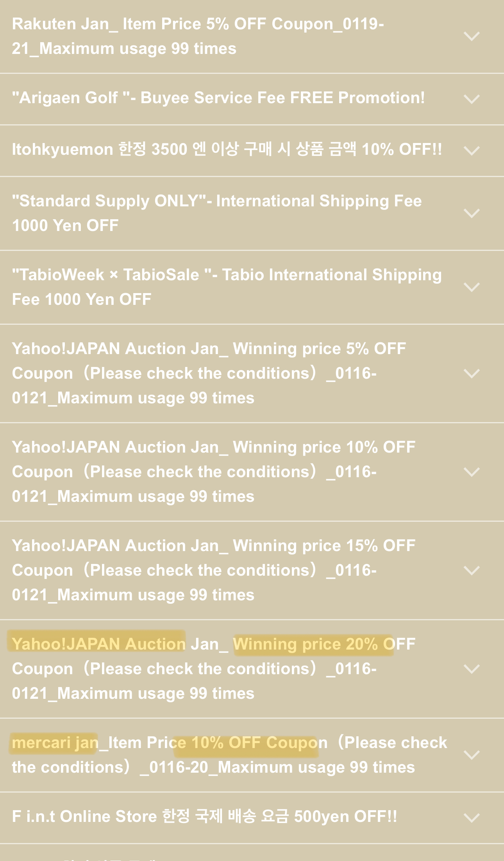Viewport: 504px width, 861px height.
Task: Expand Yahoo Auction 15% OFF coupon chevron
Action: [472, 571]
